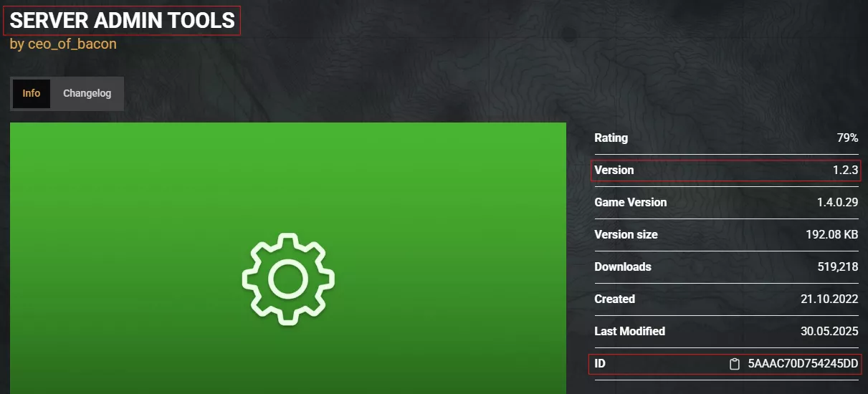The width and height of the screenshot is (868, 394).
Task: Copy the mod ID with clipboard icon
Action: coord(734,364)
